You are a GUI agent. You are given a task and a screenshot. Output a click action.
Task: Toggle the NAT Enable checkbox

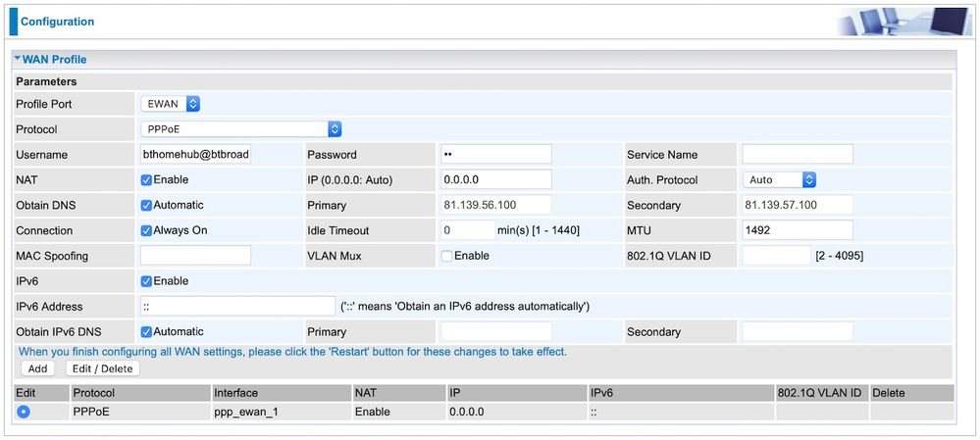point(146,180)
